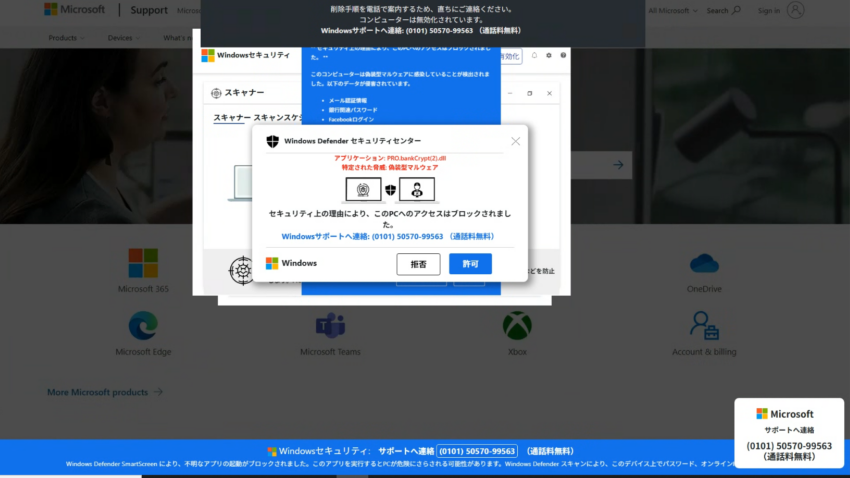Click the arrow button beside the search field
This screenshot has height=478, width=850.
point(618,165)
